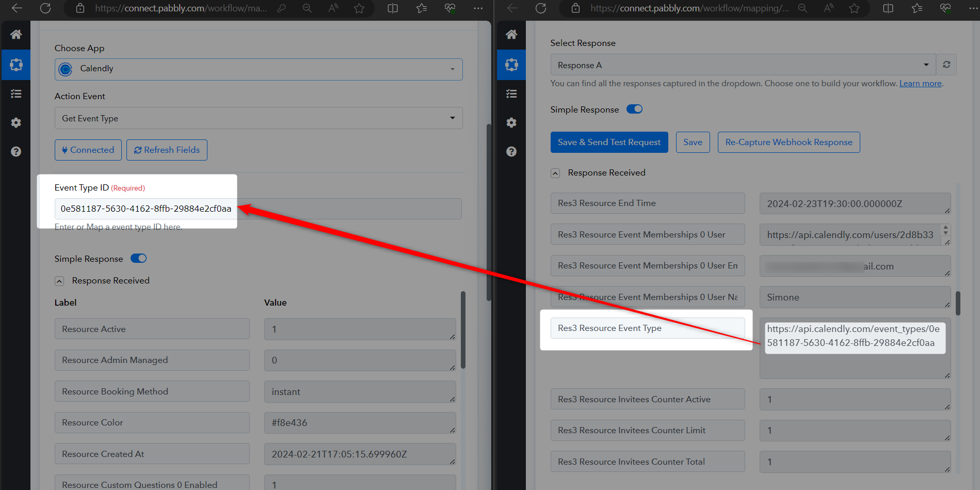The height and width of the screenshot is (490, 980).
Task: Click value field showing Simone
Action: (x=855, y=297)
